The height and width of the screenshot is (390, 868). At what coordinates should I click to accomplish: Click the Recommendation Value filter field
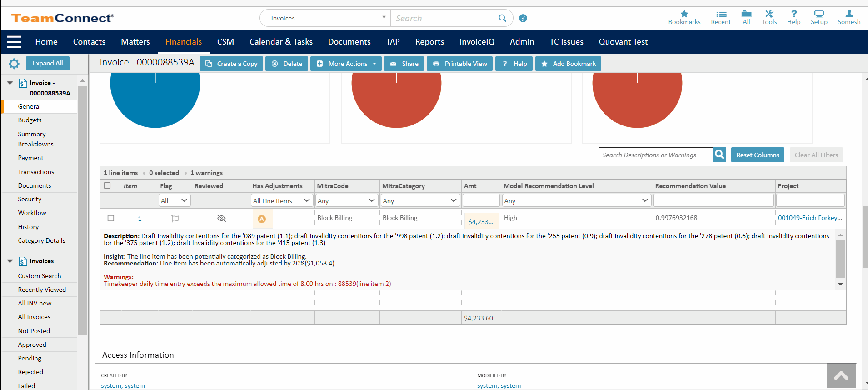point(713,200)
